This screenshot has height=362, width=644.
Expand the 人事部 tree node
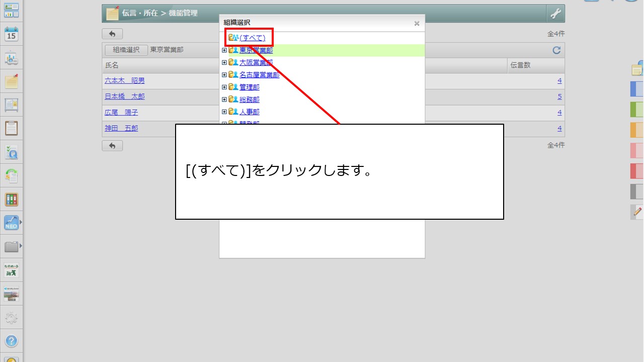224,112
